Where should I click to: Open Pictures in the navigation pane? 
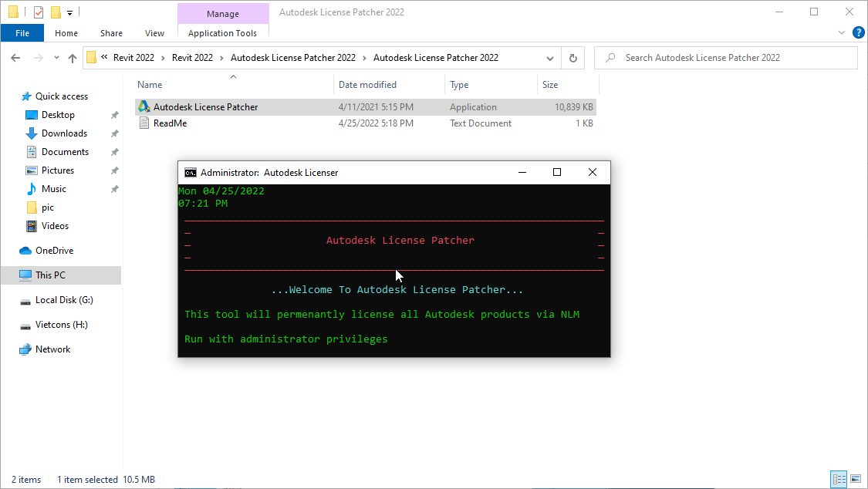58,170
